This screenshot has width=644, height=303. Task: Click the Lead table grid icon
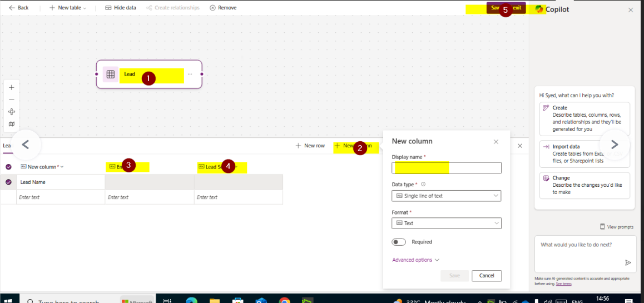coord(110,74)
